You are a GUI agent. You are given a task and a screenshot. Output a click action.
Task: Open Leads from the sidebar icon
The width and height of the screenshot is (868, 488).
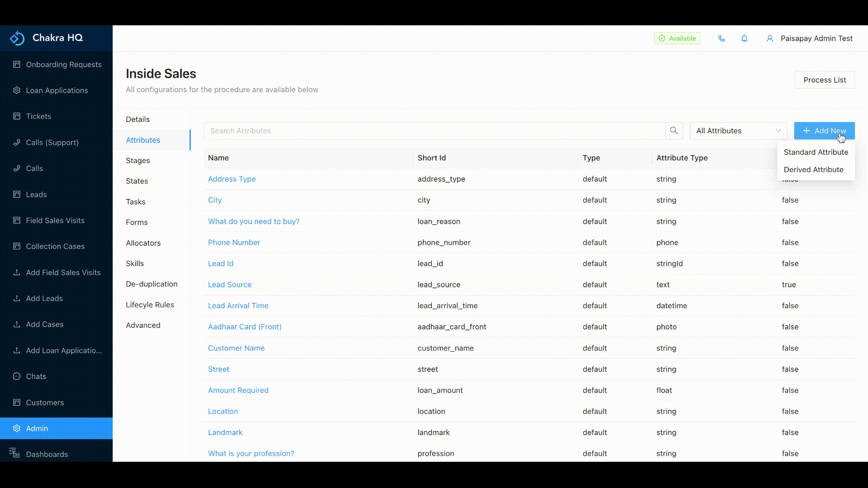tap(16, 194)
